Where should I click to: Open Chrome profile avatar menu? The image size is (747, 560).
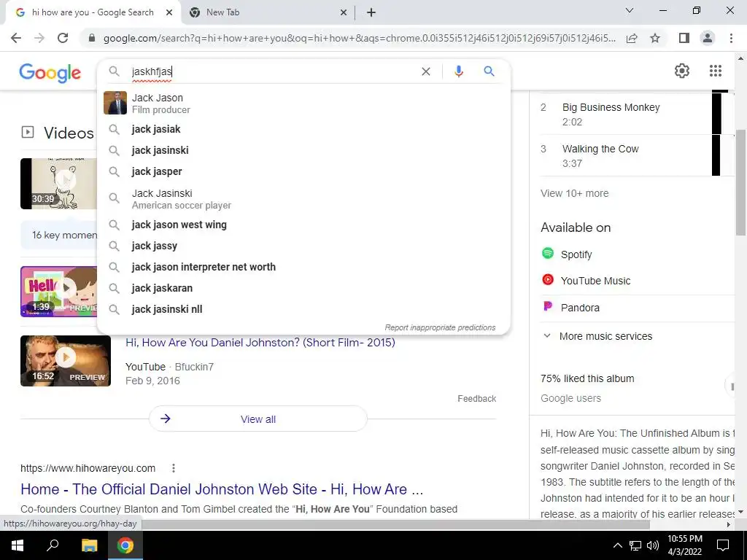(708, 38)
